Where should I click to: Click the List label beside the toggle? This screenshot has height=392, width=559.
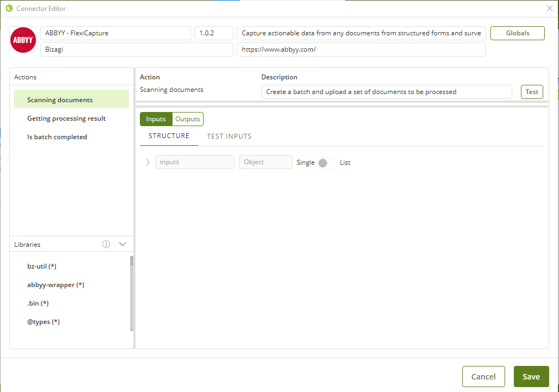tap(345, 163)
